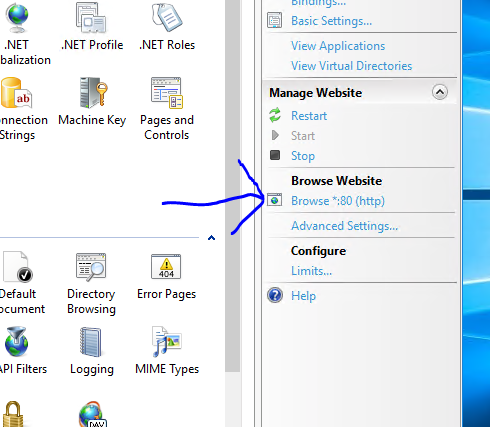Select the Machine Key label text
This screenshot has height=427, width=490.
point(92,120)
